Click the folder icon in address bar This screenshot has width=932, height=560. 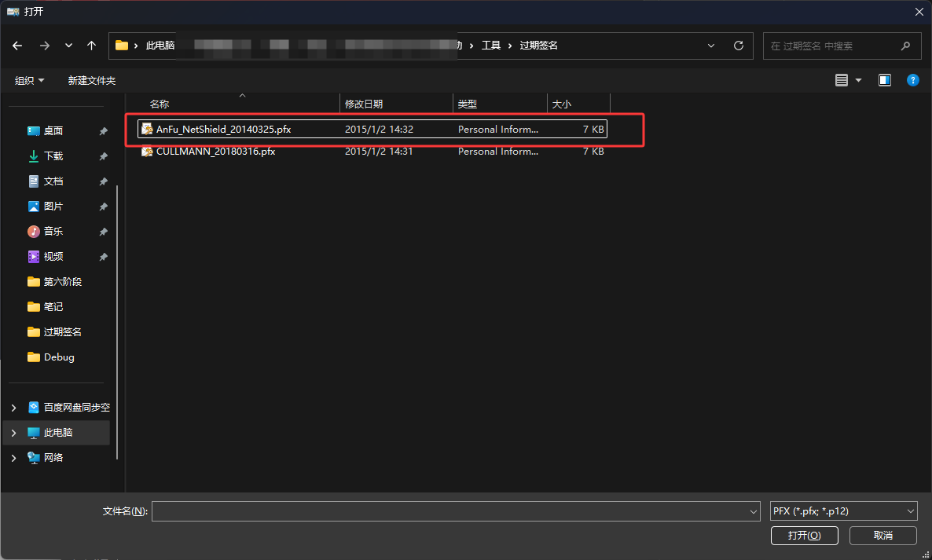122,46
